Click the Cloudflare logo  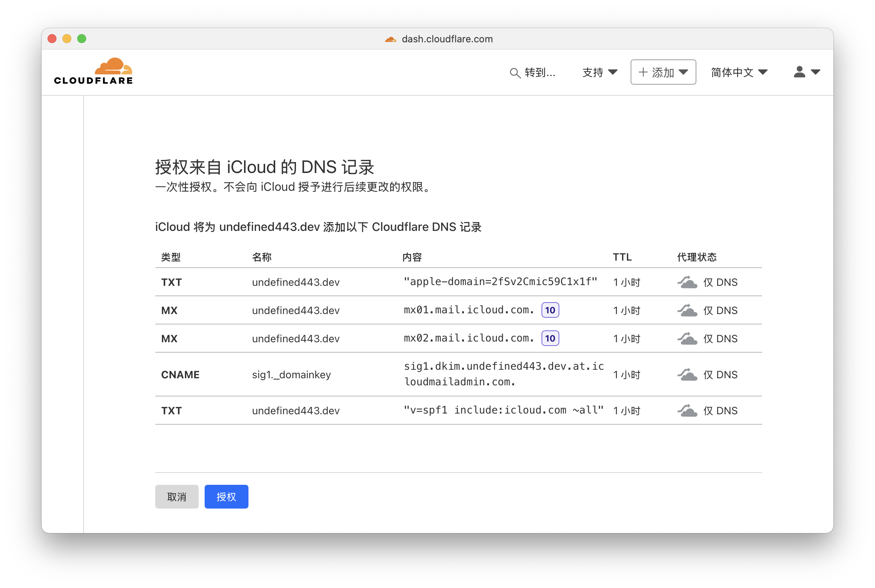(x=94, y=71)
